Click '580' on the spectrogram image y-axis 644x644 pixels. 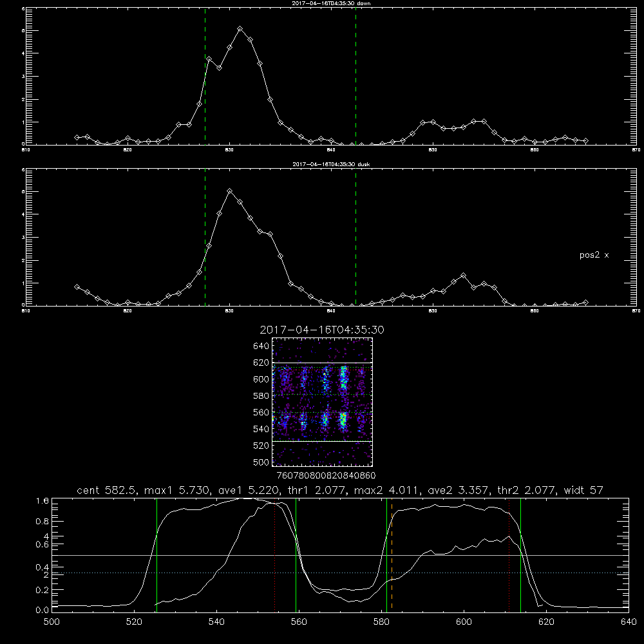tap(261, 396)
